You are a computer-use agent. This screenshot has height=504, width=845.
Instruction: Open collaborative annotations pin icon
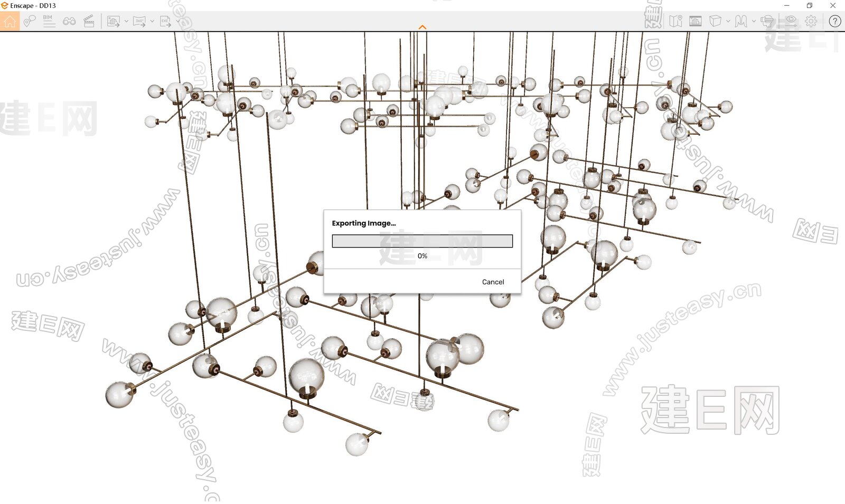[29, 21]
